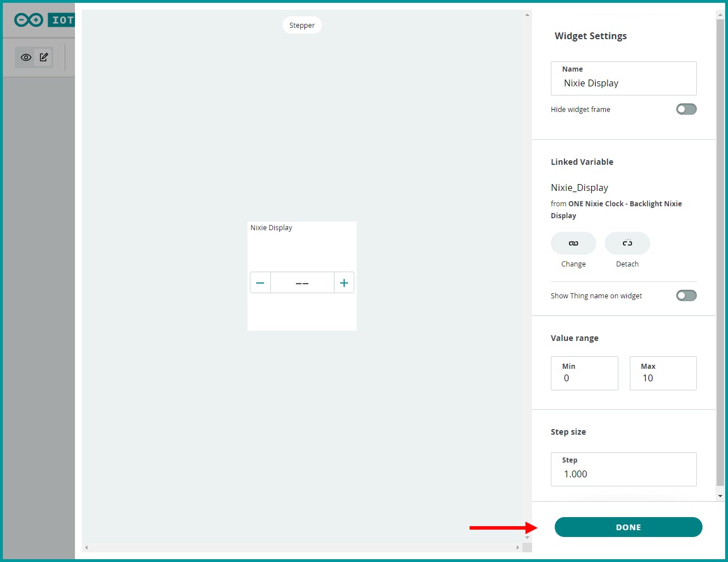This screenshot has height=562, width=728.
Task: Toggle Hide widget frame switch
Action: pos(686,109)
